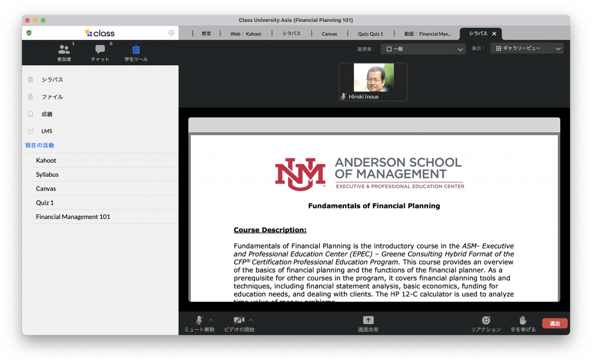Click the muted mic icon on Hiroki Inoue

tap(343, 96)
